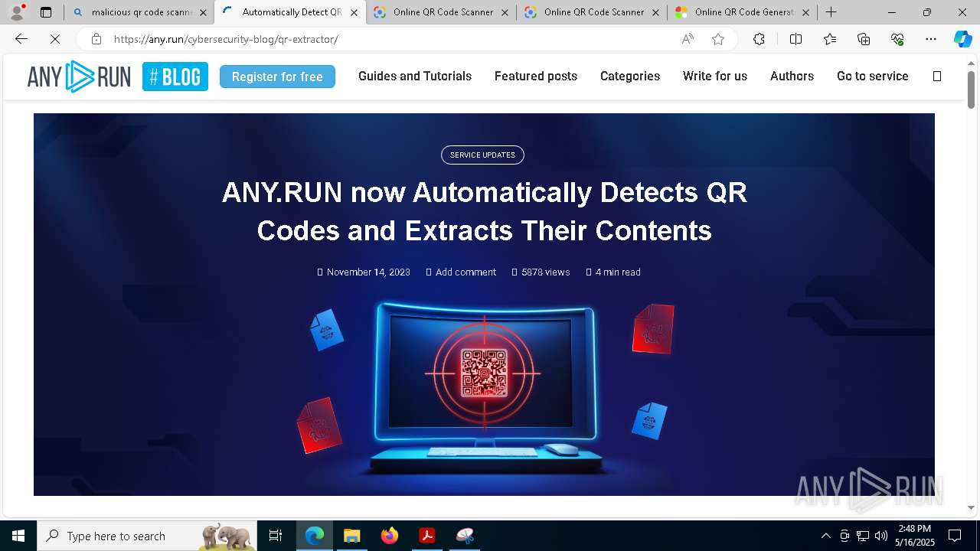Close the Online QR Code Generator tab
980x551 pixels.
click(805, 12)
